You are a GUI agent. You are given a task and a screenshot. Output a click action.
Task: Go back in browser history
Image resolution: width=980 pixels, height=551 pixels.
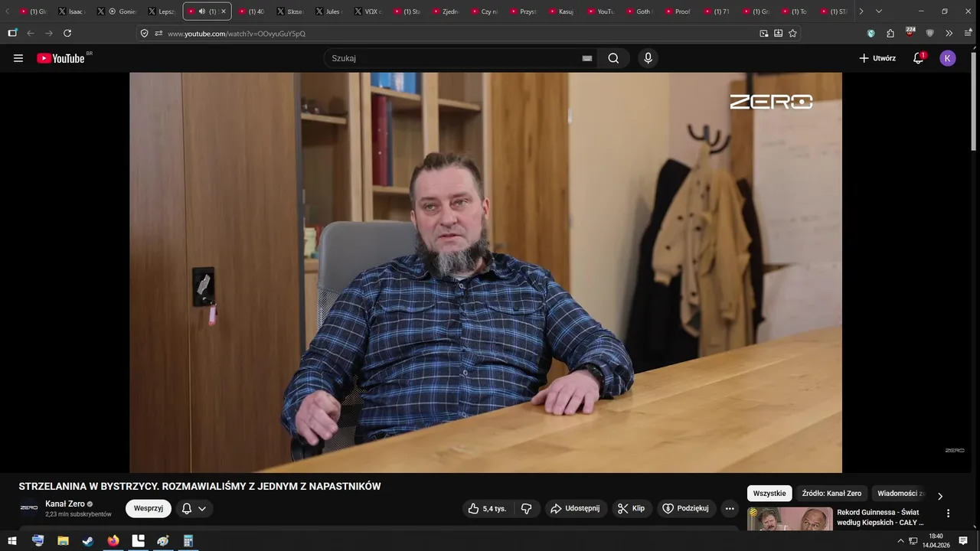coord(31,33)
